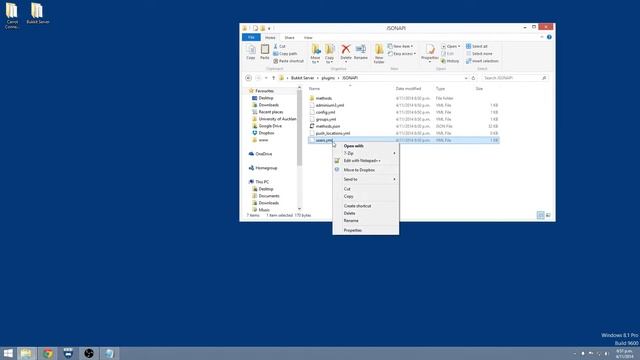Choose Copy in the context menu
The image size is (640, 360).
pyautogui.click(x=366, y=196)
